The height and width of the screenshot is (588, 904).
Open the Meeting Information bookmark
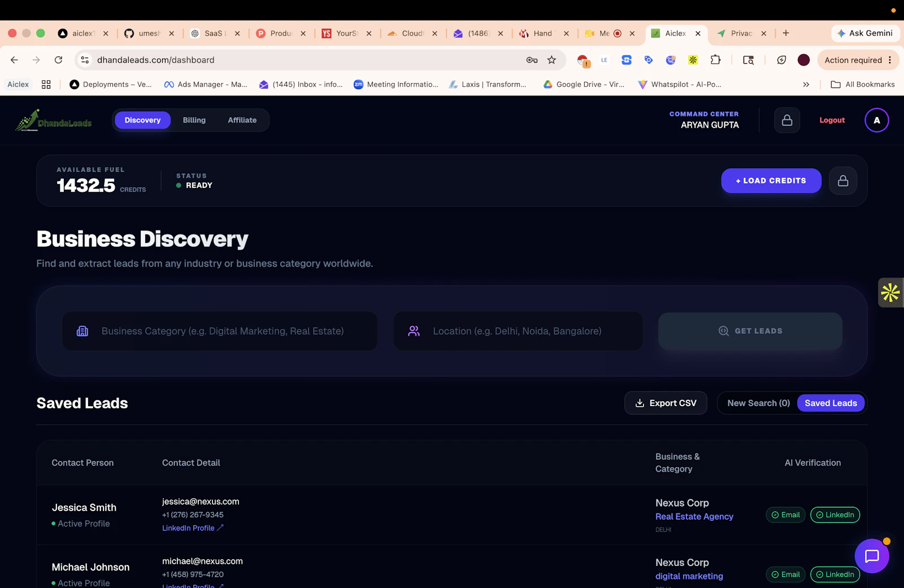point(396,84)
